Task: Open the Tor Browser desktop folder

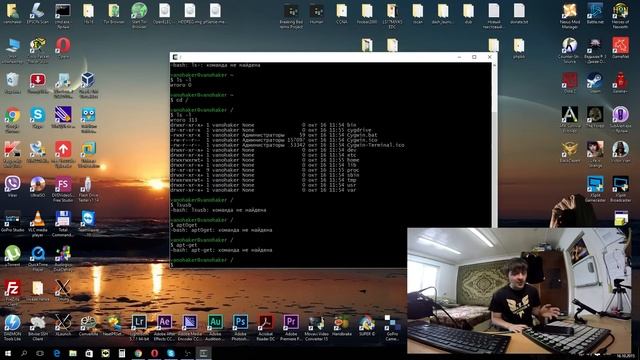Action: 113,13
